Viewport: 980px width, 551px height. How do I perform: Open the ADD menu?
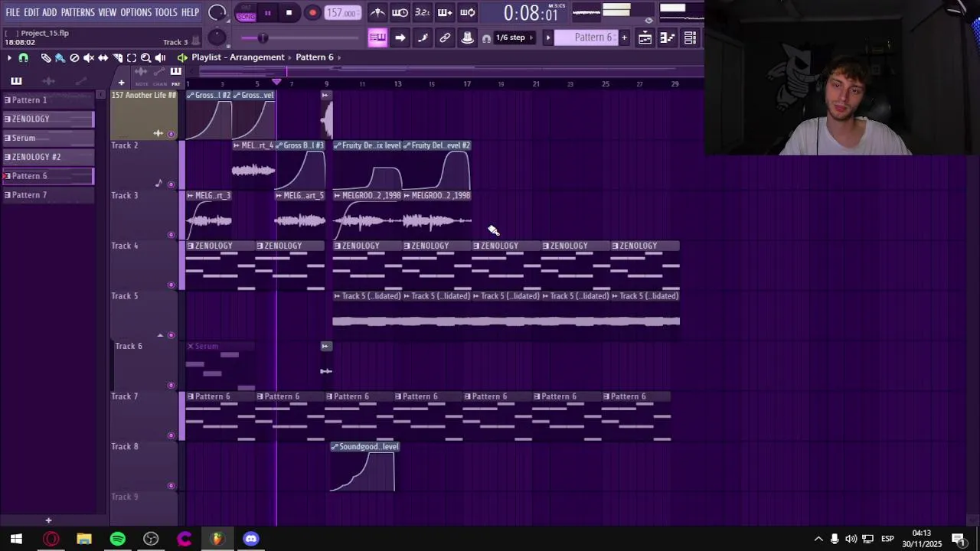click(50, 12)
